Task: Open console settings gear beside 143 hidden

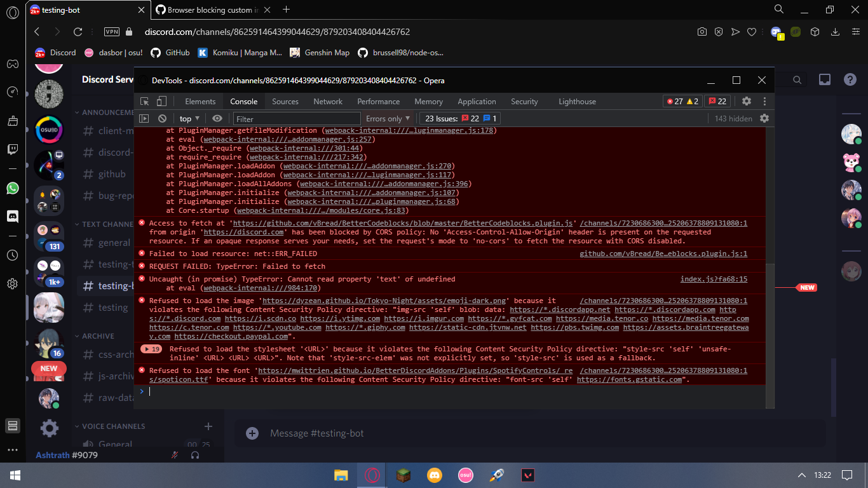Action: (764, 119)
